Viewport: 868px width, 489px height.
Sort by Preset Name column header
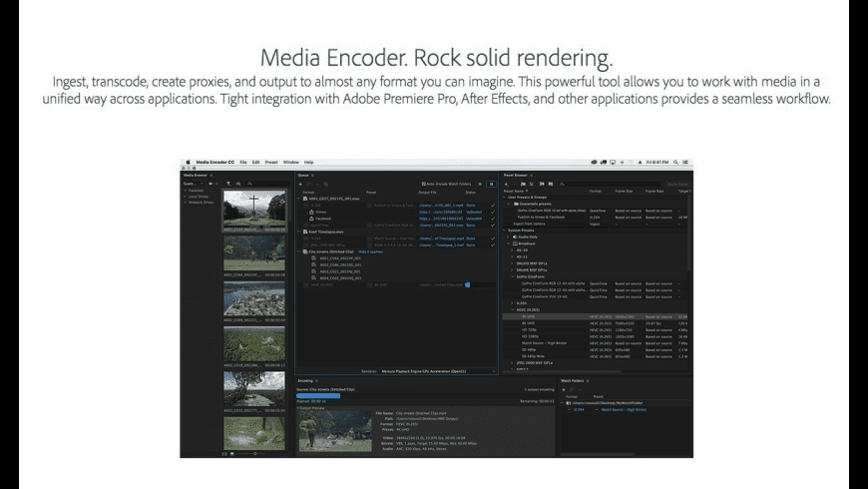(x=516, y=191)
